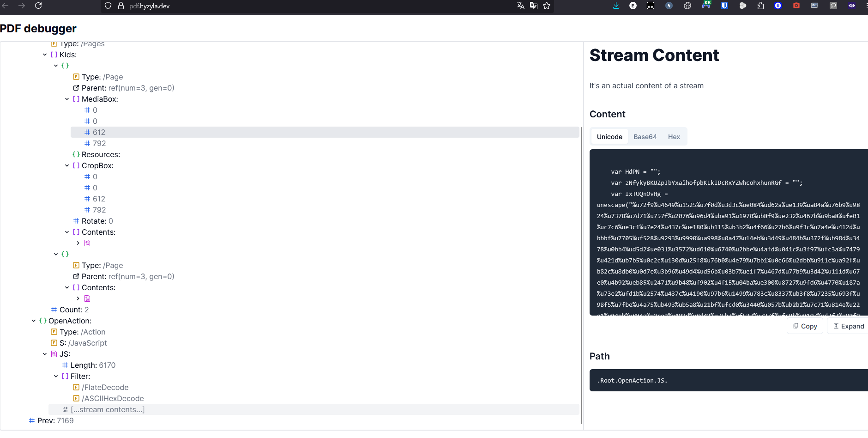Select the Prev: 7169 row
This screenshot has height=438, width=868.
(303, 420)
